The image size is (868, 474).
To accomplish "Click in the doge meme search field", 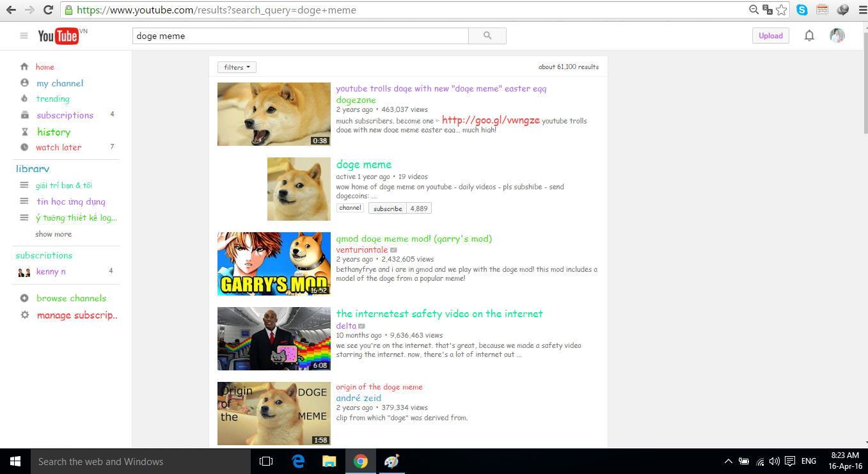I will pyautogui.click(x=301, y=36).
